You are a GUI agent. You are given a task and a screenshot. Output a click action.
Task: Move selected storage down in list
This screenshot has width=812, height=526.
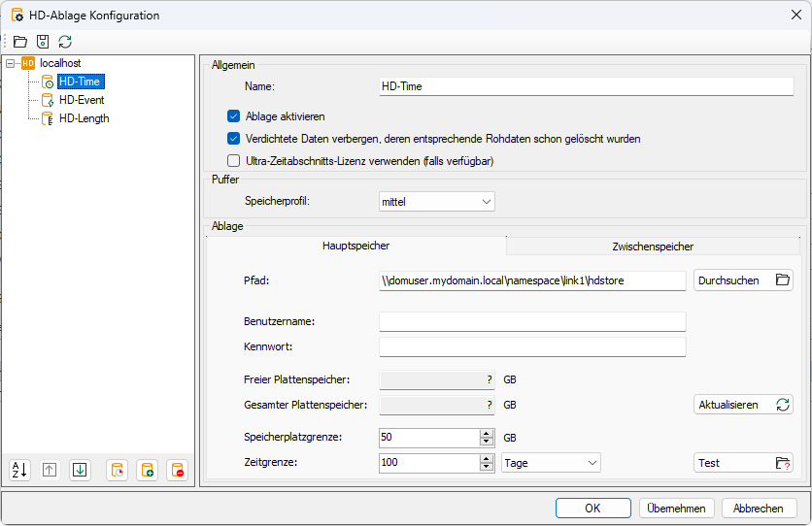pos(81,470)
